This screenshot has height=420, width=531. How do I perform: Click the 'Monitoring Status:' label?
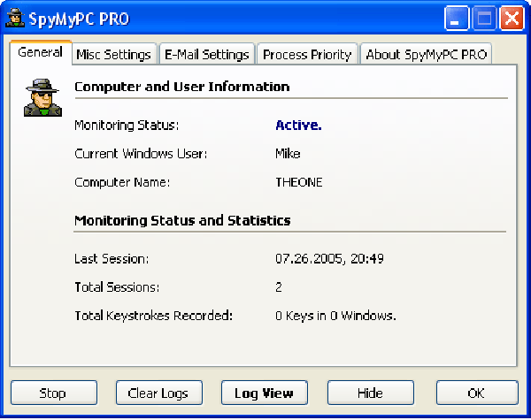pyautogui.click(x=127, y=126)
